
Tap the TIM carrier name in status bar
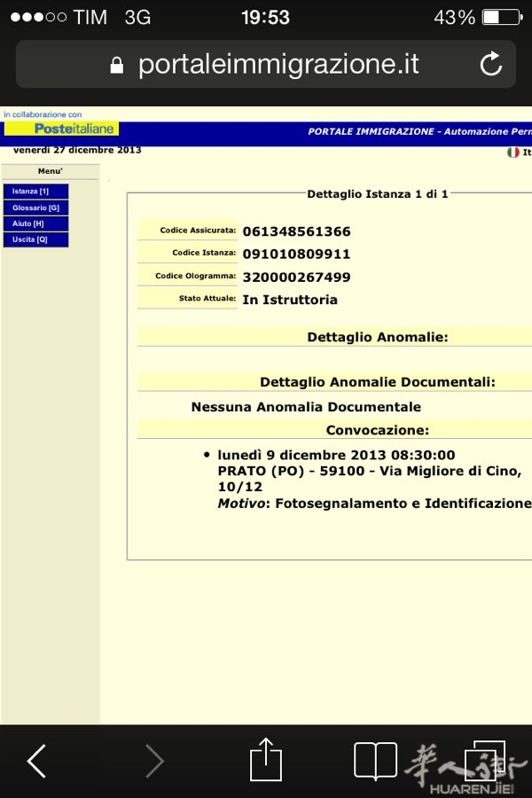pyautogui.click(x=90, y=18)
